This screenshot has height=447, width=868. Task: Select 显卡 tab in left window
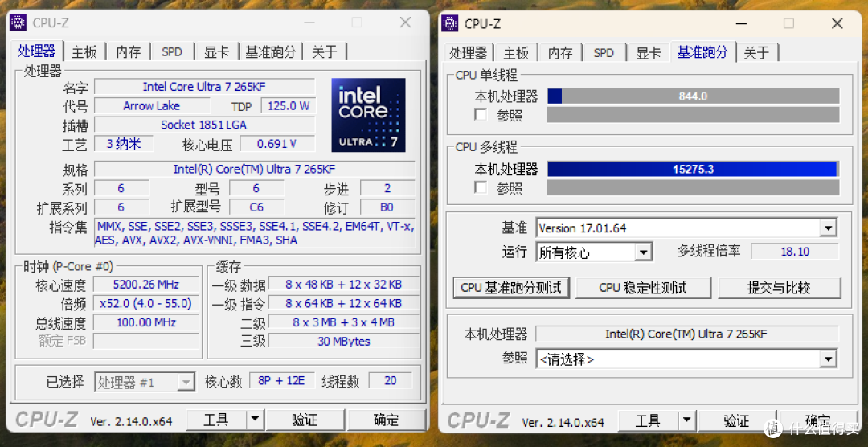point(216,52)
